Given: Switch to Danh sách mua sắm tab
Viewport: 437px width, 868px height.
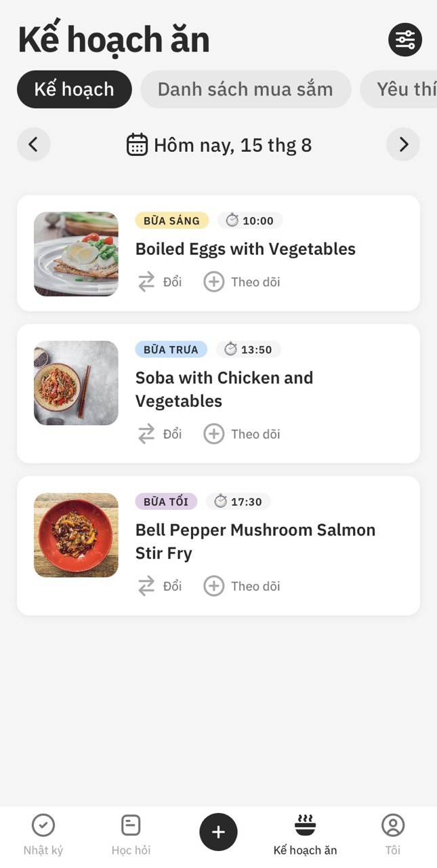Looking at the screenshot, I should [246, 90].
